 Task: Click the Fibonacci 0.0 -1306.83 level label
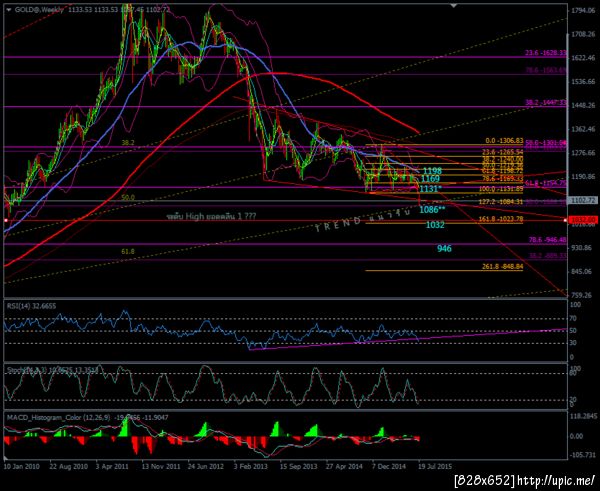[x=504, y=141]
